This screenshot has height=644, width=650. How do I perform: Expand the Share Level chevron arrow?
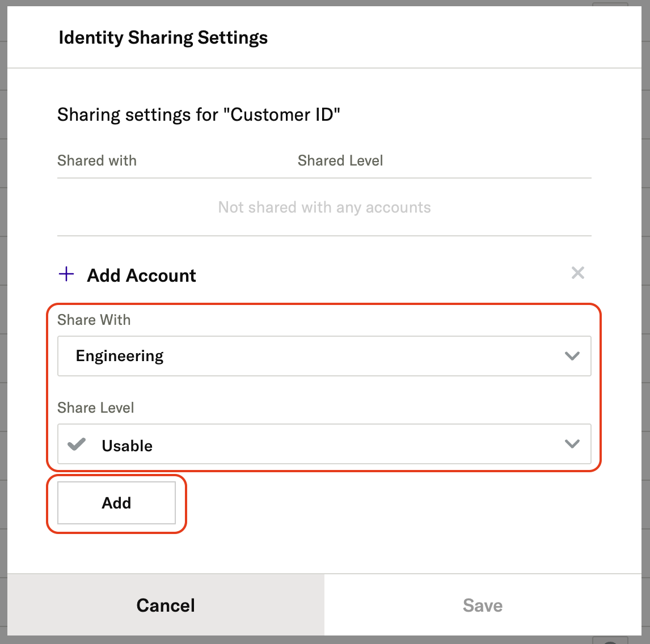click(x=572, y=444)
